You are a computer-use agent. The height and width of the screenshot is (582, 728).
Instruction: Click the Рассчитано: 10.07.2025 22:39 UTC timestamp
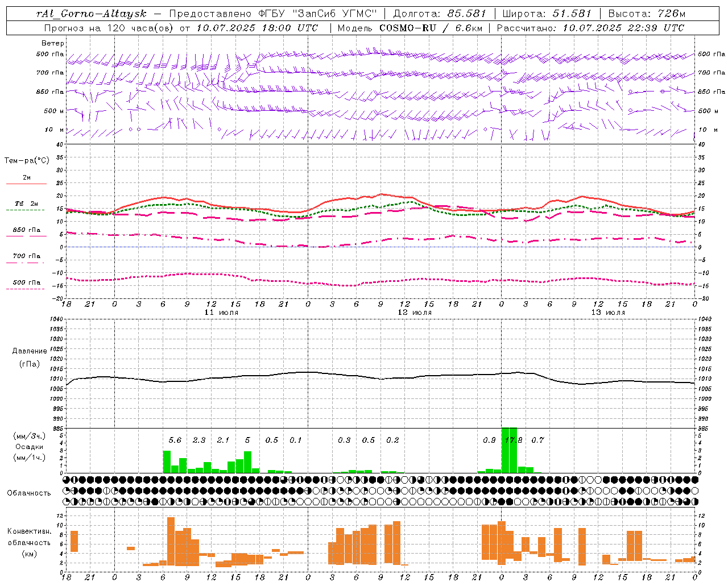click(x=590, y=27)
